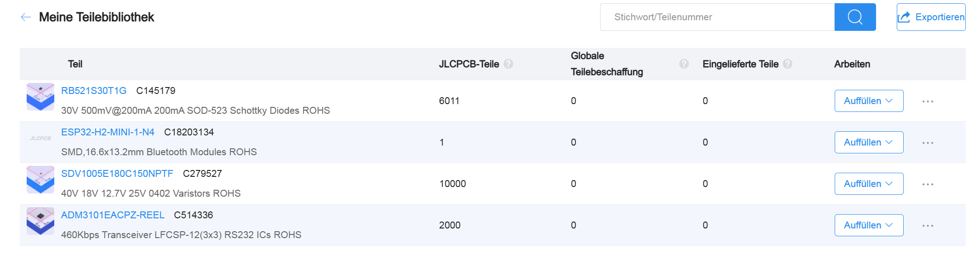Click the Exportieren button
980x263 pixels.
(x=931, y=17)
